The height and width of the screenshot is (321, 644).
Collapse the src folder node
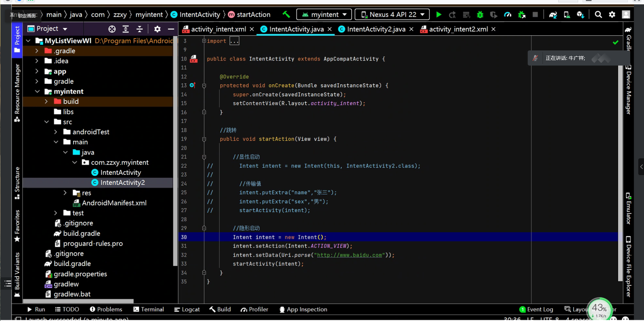point(46,122)
